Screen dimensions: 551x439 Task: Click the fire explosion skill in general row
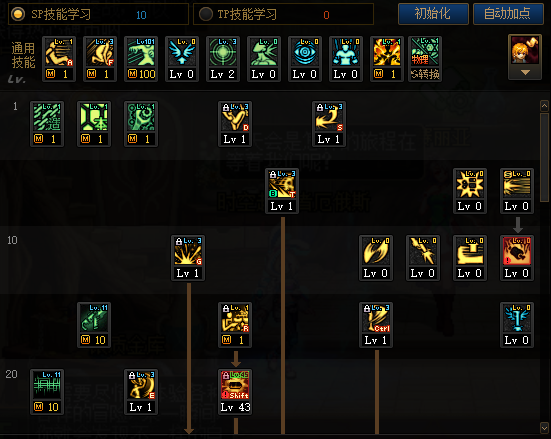tap(387, 59)
